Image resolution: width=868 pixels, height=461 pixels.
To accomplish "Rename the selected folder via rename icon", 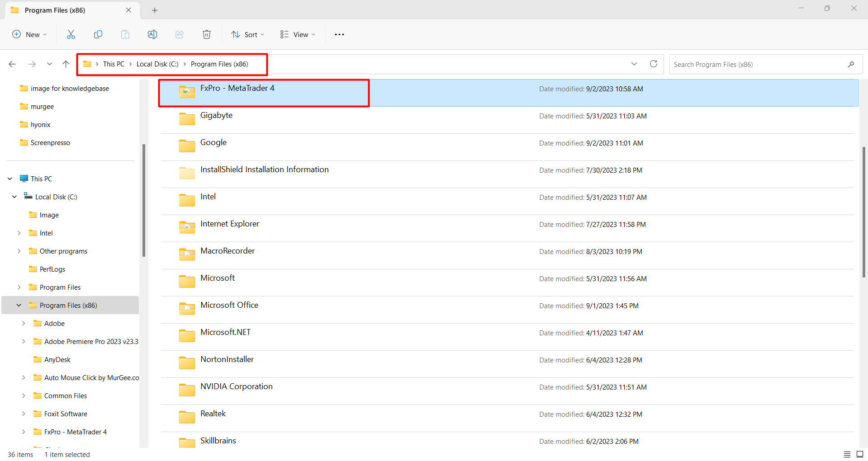I will (152, 34).
